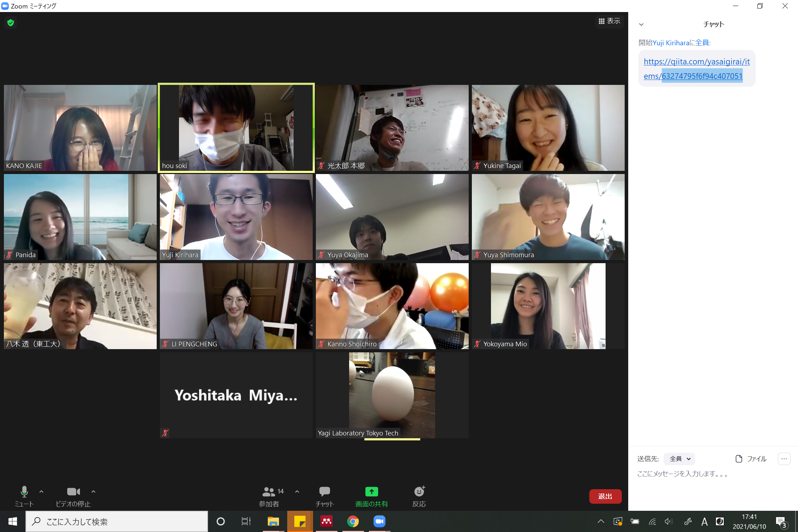Expand audio options arrow beside mute
The image size is (798, 532).
pos(41,492)
